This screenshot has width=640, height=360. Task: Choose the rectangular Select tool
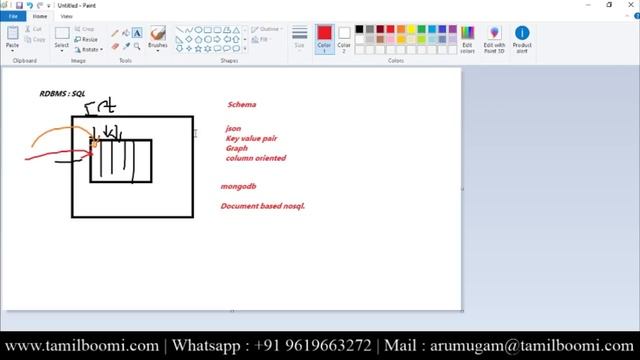62,33
